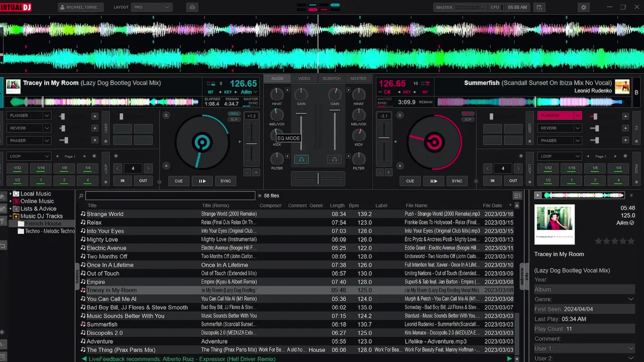This screenshot has width=644, height=362.
Task: Switch mixer to the MASTER tab
Action: click(358, 78)
